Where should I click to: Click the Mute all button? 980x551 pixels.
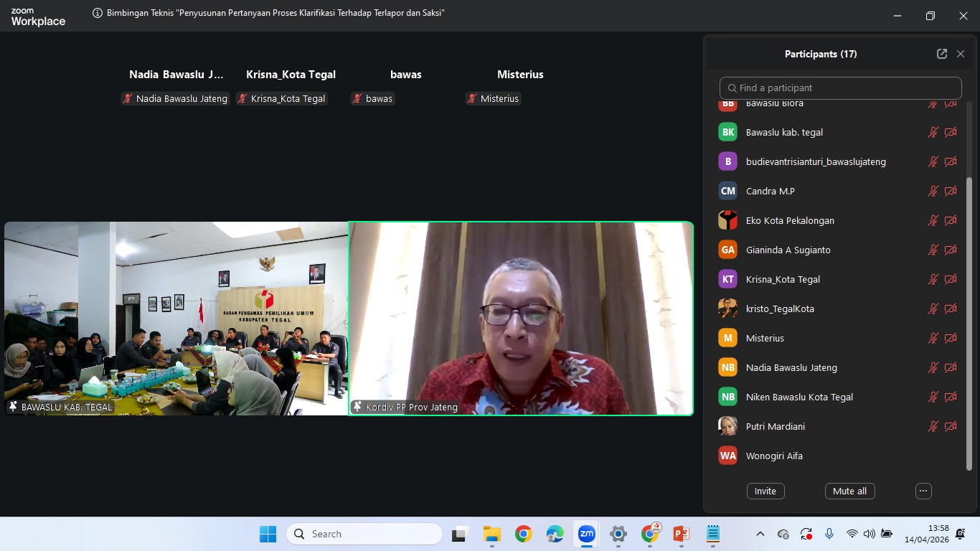(x=849, y=491)
